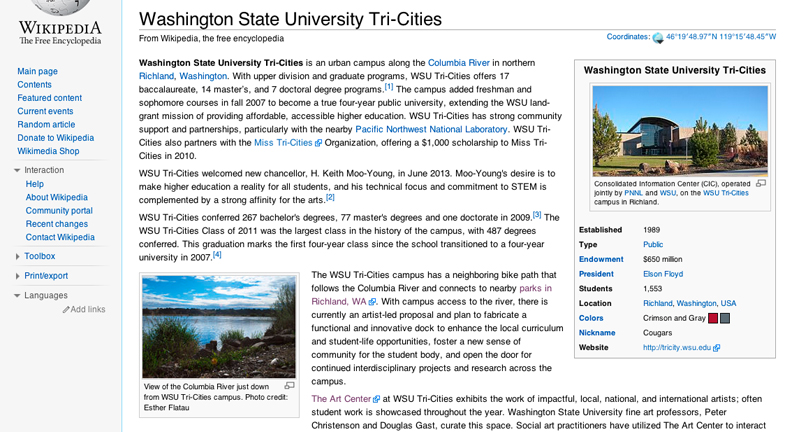792x432 pixels.
Task: Click the Endowment label link
Action: (x=601, y=259)
